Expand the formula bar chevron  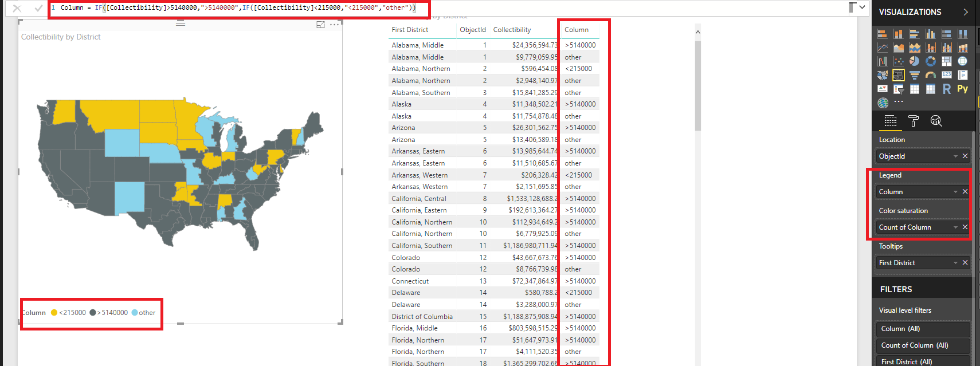862,7
